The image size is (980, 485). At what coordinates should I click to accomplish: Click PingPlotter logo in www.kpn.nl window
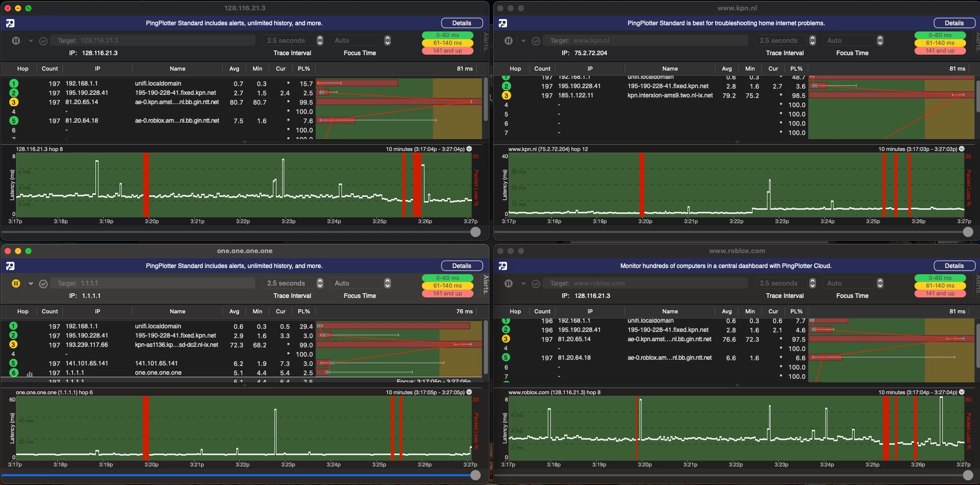(x=503, y=23)
